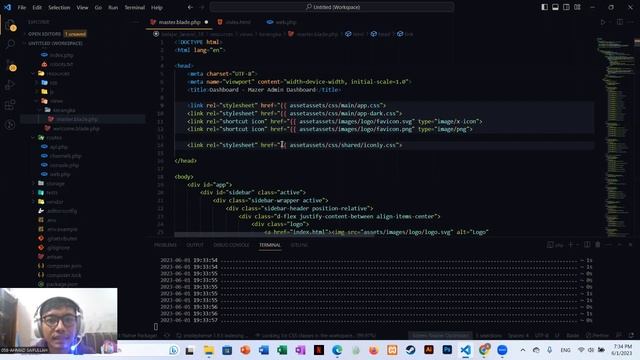This screenshot has height=360, width=640.
Task: Open File Explorer from the taskbar
Action: point(209,350)
